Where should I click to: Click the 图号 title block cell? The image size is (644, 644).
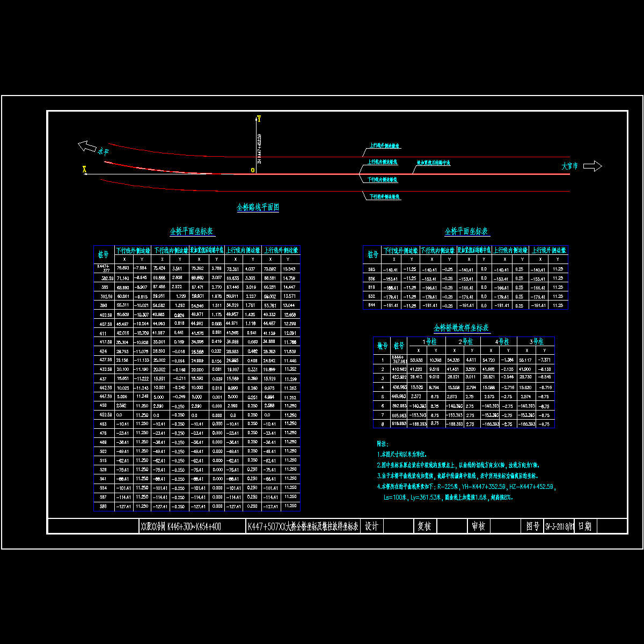pyautogui.click(x=532, y=526)
